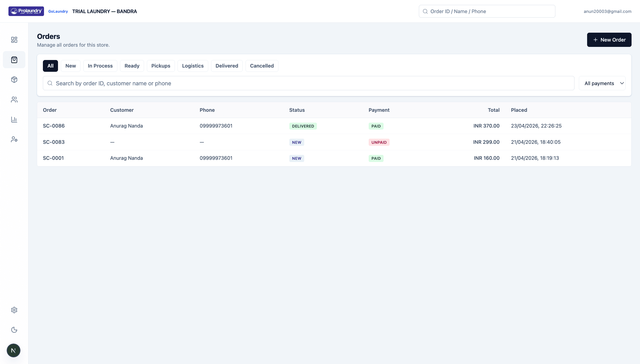Switch to the Cancelled tab
This screenshot has height=364, width=640.
[262, 66]
